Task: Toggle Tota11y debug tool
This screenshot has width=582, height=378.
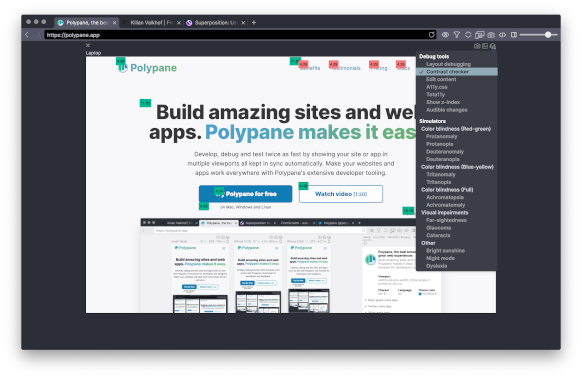Action: tap(435, 94)
